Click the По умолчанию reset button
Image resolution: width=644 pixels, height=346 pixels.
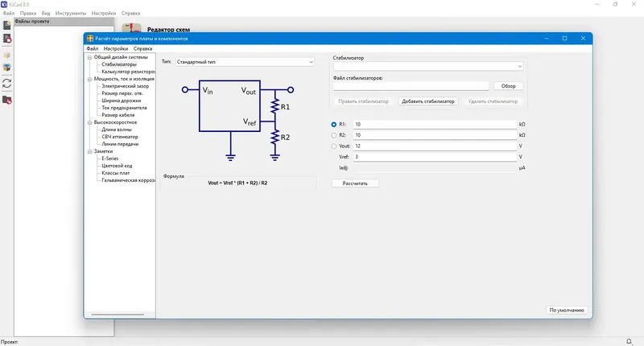click(567, 311)
